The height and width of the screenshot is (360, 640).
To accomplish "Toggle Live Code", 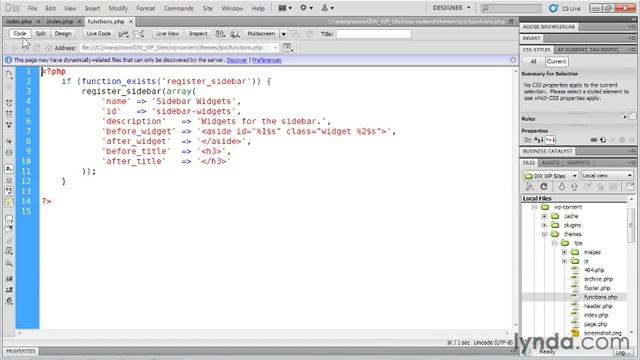I will (98, 34).
